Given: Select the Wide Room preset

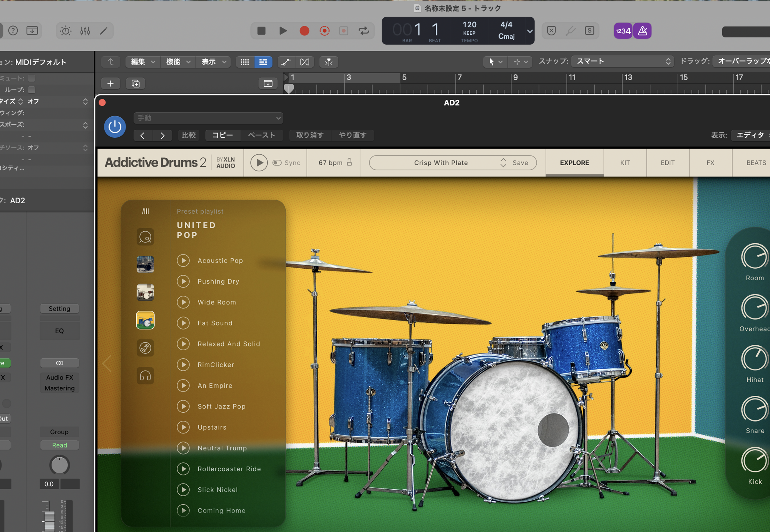Looking at the screenshot, I should [x=217, y=303].
